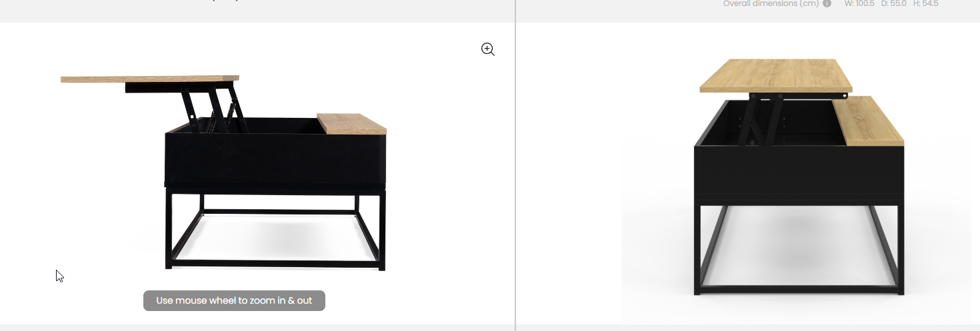Click the fixed oak side panel in right image
This screenshot has height=331, width=980.
coord(869,121)
